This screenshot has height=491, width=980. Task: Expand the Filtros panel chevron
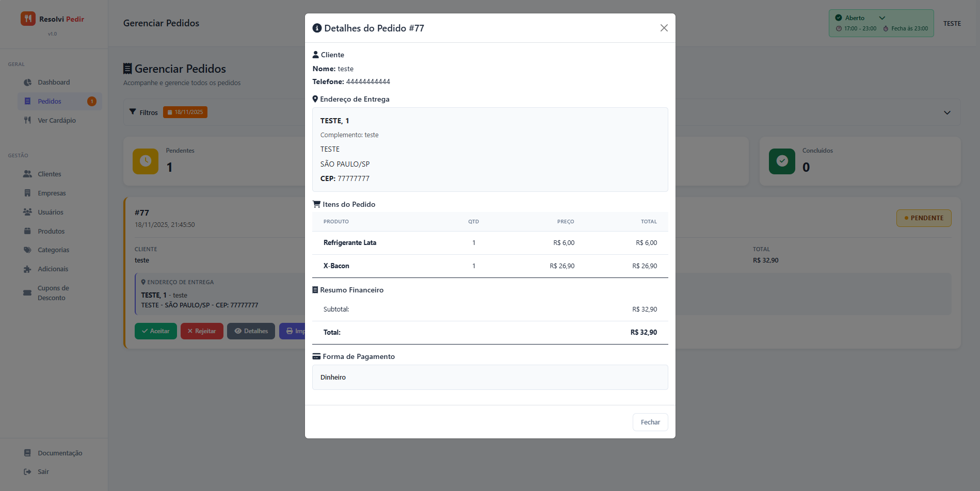tap(947, 112)
